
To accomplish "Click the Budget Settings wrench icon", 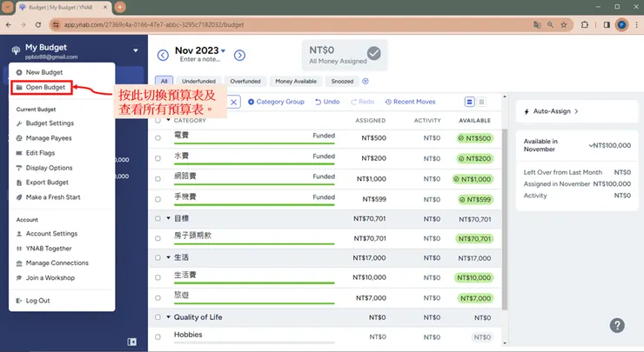I will point(19,123).
